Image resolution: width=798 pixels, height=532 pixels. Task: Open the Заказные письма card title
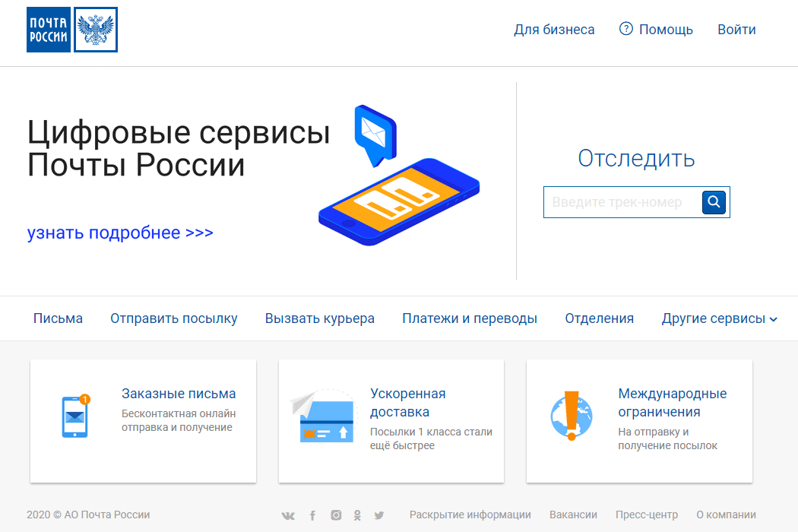coord(179,394)
